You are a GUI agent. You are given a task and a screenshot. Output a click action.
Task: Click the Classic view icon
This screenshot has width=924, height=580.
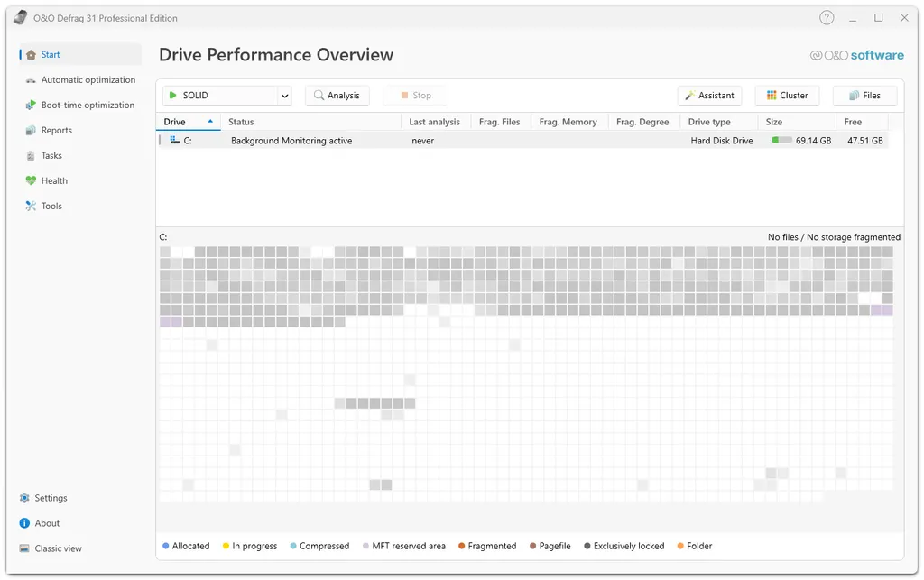[x=24, y=548]
